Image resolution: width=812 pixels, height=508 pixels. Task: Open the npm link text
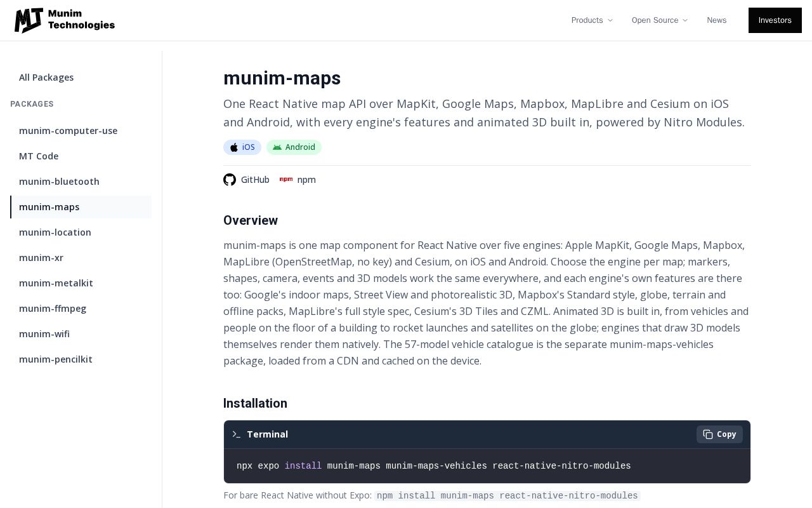point(306,180)
